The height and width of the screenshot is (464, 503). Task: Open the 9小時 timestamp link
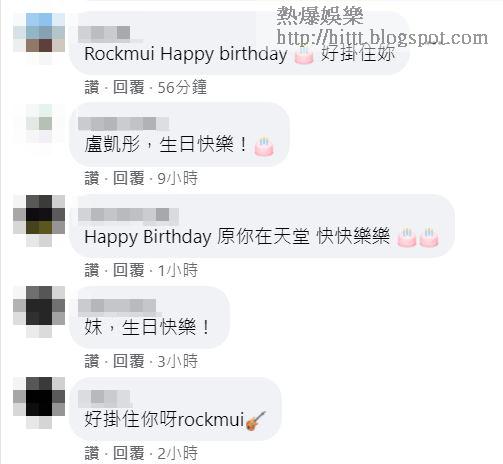(x=178, y=178)
